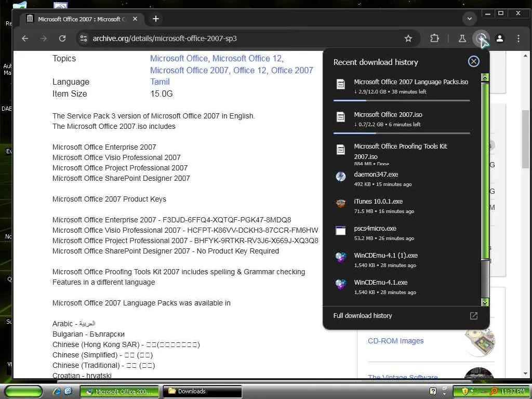
Task: Click the help question mark tray icon
Action: pyautogui.click(x=433, y=391)
